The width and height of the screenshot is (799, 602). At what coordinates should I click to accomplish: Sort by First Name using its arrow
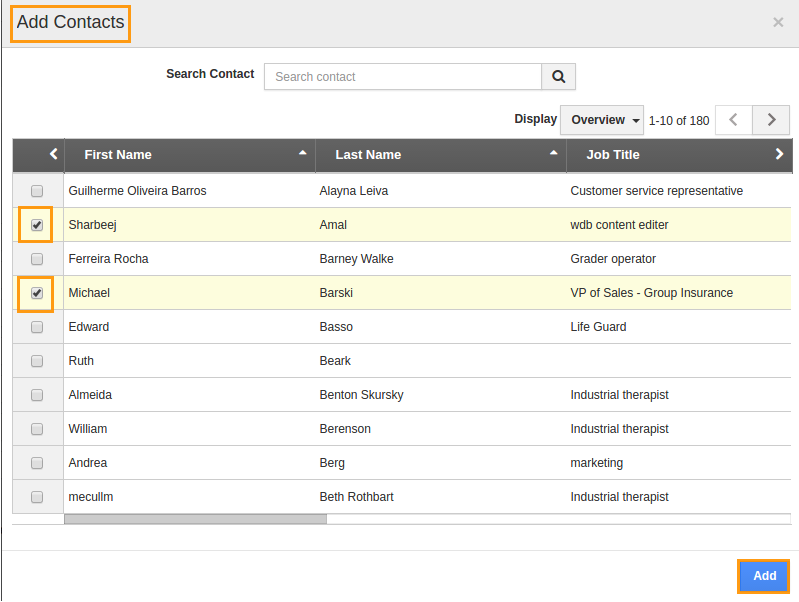tap(303, 153)
